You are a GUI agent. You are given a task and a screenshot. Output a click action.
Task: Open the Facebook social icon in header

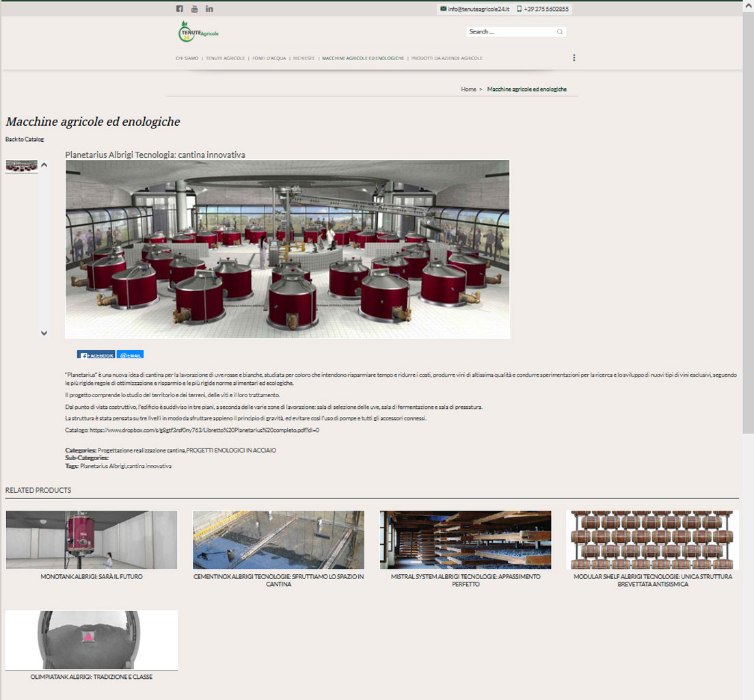pyautogui.click(x=179, y=9)
